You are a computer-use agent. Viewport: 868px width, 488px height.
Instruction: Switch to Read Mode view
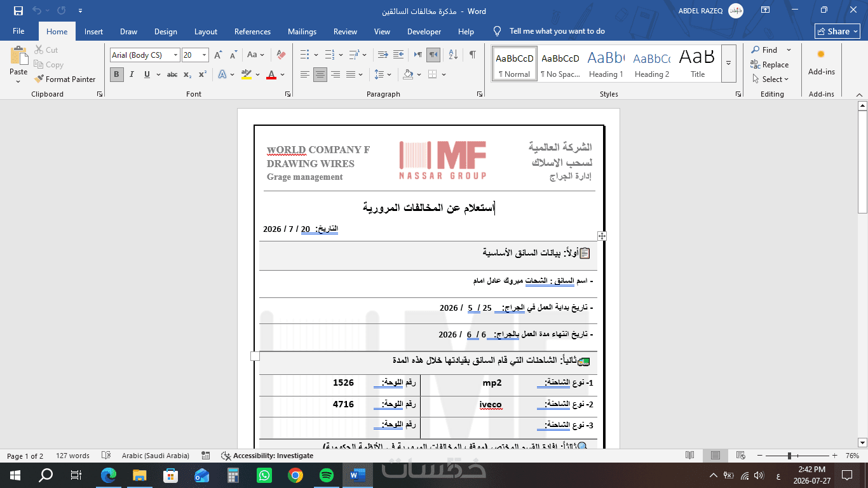click(690, 456)
